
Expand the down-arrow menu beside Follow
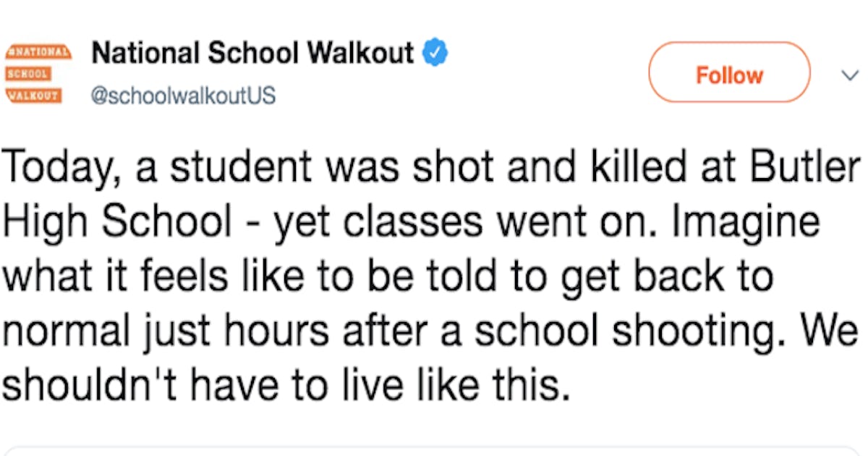click(848, 72)
